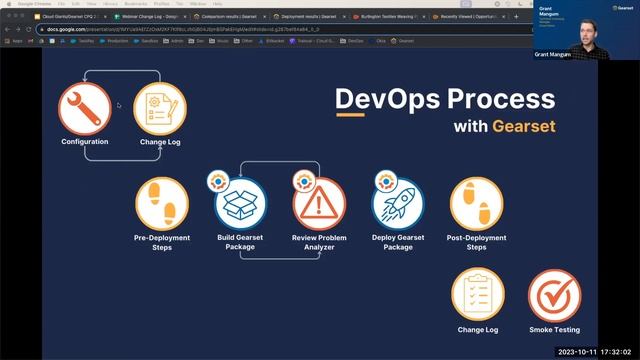Click the 'Smoke Testing' label text
640x360 pixels.
coord(555,330)
